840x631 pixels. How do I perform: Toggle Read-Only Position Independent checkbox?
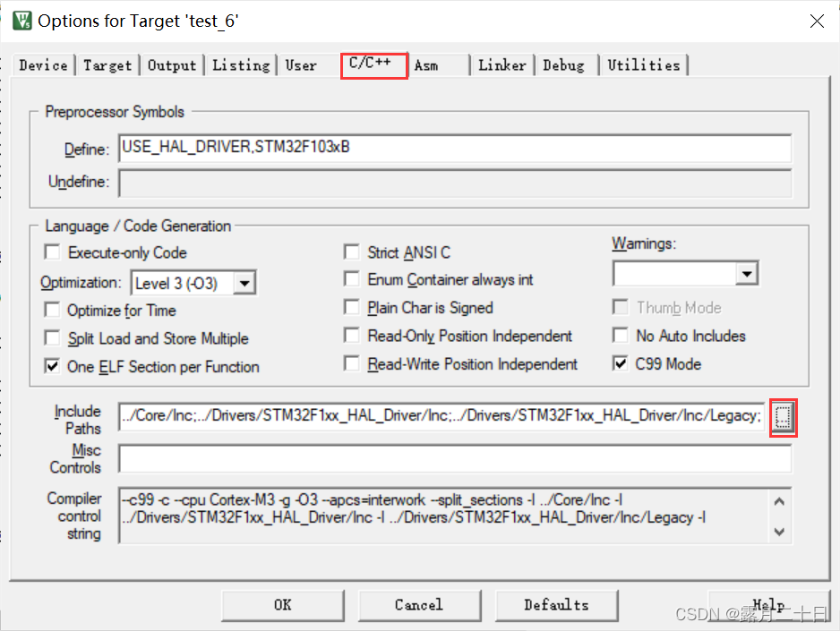pyautogui.click(x=351, y=336)
